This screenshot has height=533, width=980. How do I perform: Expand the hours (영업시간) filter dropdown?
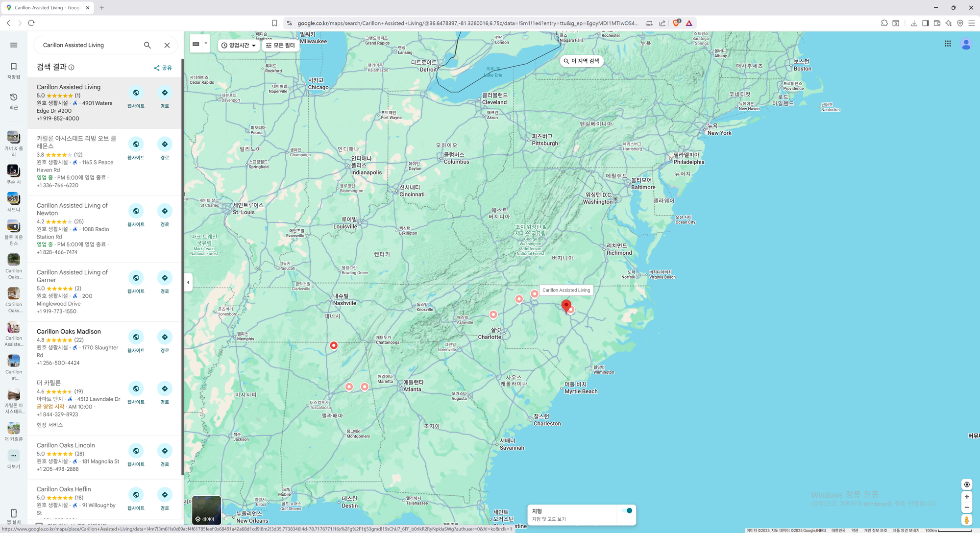click(239, 45)
